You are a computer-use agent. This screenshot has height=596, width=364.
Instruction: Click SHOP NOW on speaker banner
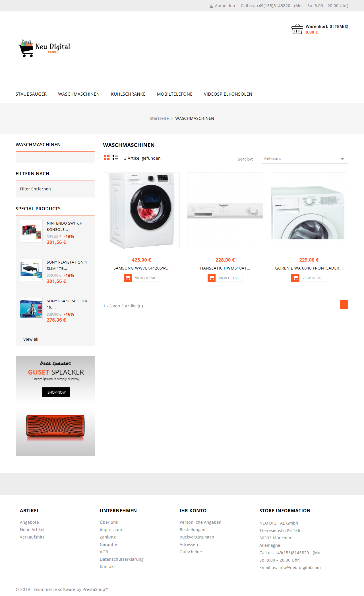(x=56, y=392)
